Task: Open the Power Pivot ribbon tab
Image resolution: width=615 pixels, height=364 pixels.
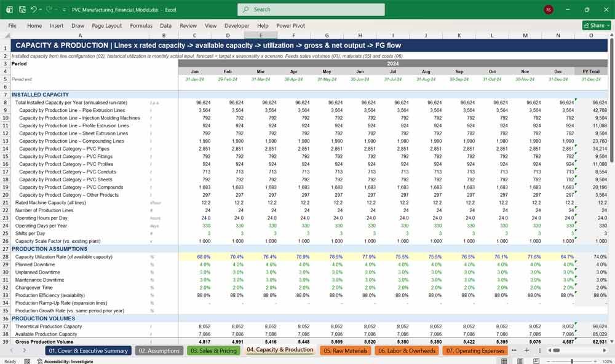Action: tap(291, 25)
